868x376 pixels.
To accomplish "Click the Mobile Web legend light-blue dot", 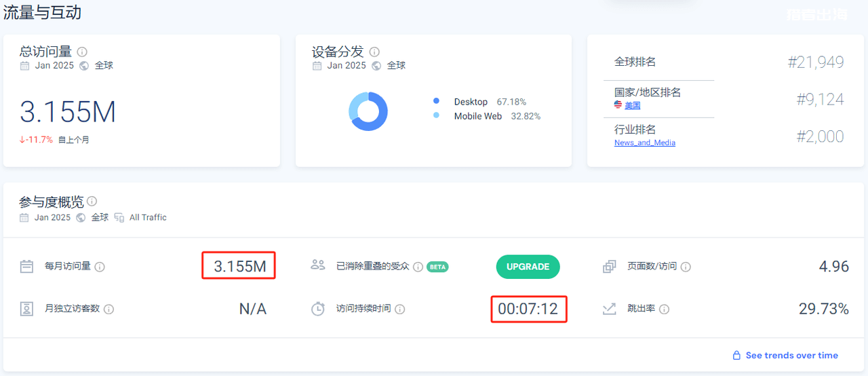I will tap(436, 116).
